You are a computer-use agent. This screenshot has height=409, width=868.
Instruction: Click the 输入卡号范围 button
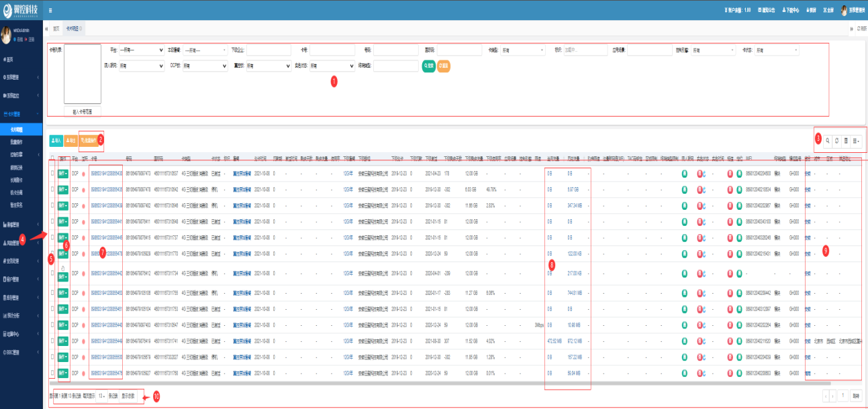[82, 112]
